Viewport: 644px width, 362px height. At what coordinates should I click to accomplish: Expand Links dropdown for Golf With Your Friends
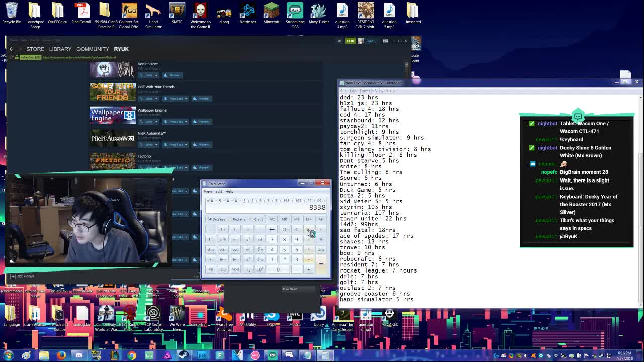tap(149, 99)
